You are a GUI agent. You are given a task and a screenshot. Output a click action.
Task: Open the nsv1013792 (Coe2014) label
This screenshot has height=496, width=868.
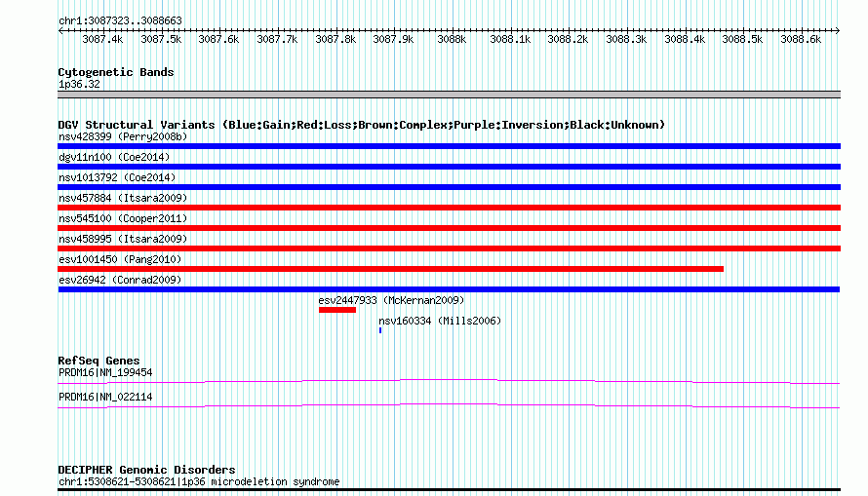tap(117, 177)
